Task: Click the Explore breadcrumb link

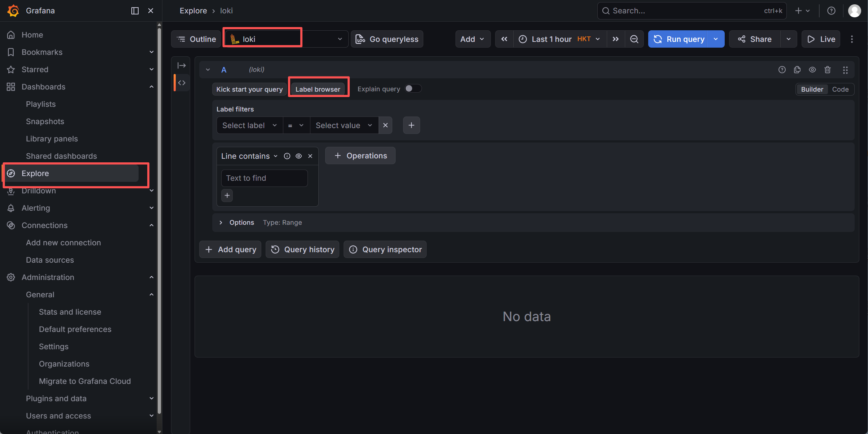Action: tap(193, 11)
